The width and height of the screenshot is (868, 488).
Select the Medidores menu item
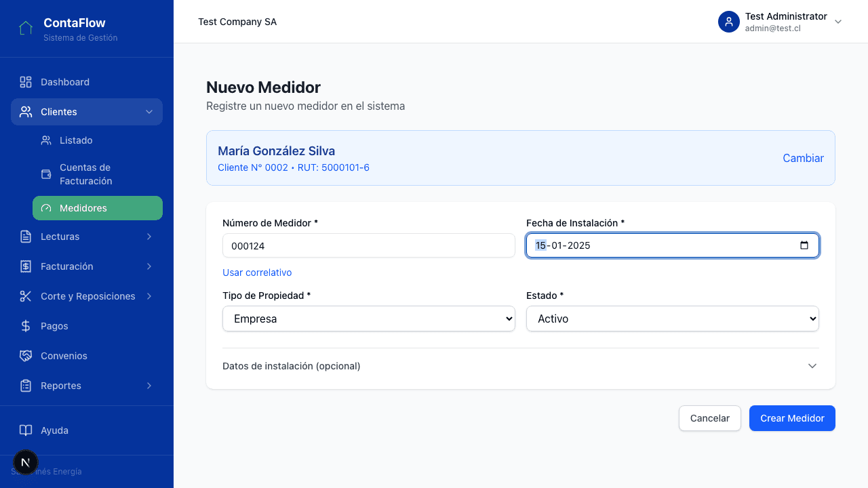pyautogui.click(x=98, y=208)
